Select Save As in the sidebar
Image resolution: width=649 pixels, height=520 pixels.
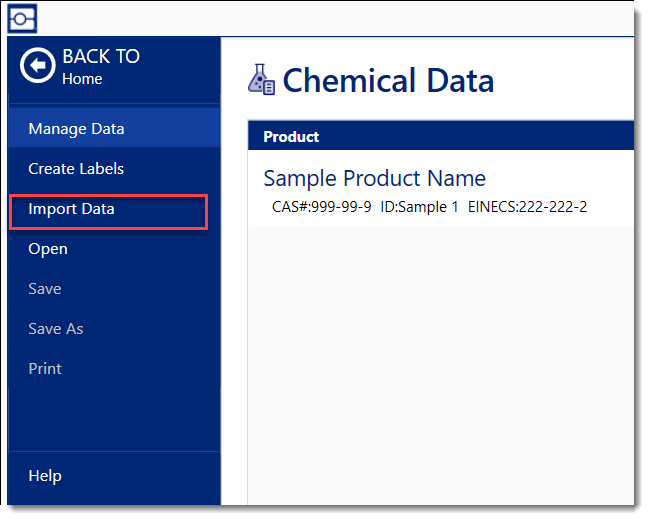[56, 329]
